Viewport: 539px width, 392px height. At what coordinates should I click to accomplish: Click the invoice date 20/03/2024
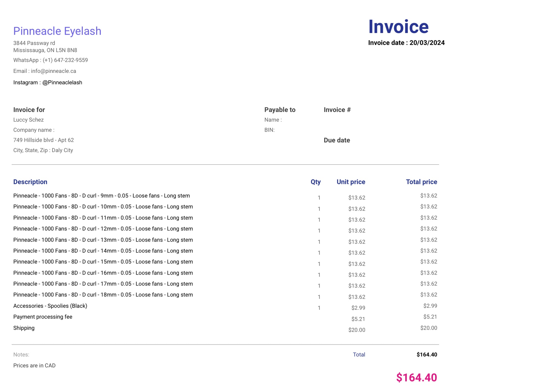coord(427,43)
